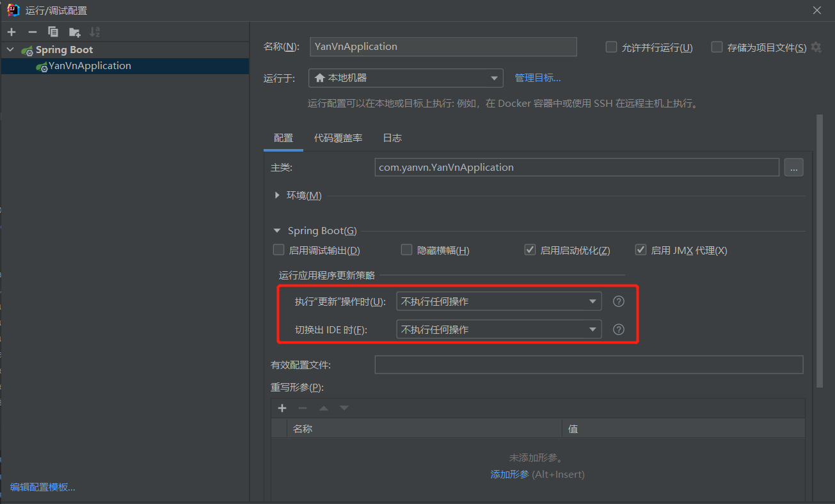Click the minus icon in 重写形参 toolbar
This screenshot has width=835, height=504.
click(x=303, y=408)
